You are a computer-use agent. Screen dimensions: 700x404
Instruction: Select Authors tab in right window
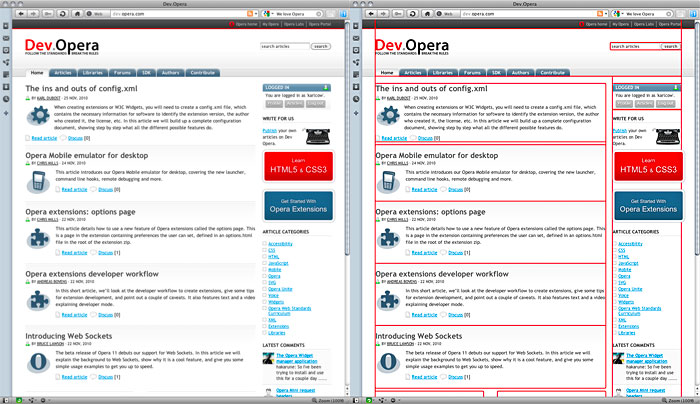point(521,73)
